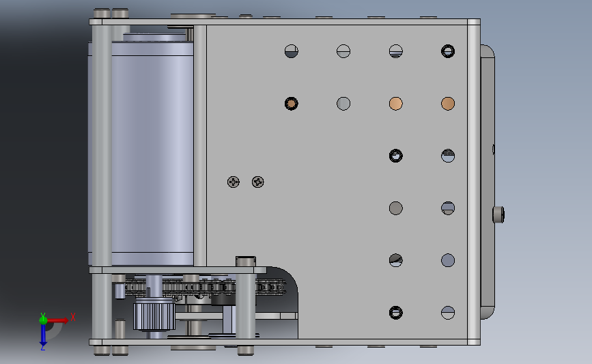
Task: Select the large flat gray mounting plate
Action: (336, 181)
